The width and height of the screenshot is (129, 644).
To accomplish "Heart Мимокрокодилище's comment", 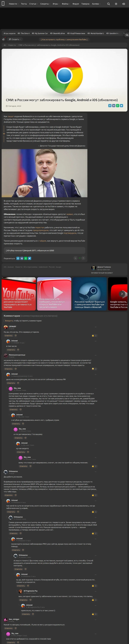I will [x=15, y=369].
